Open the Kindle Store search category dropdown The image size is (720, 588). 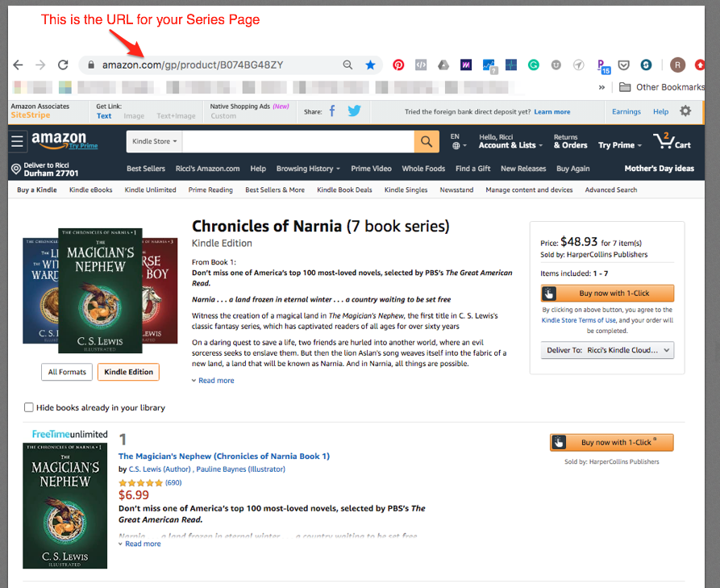pyautogui.click(x=154, y=141)
